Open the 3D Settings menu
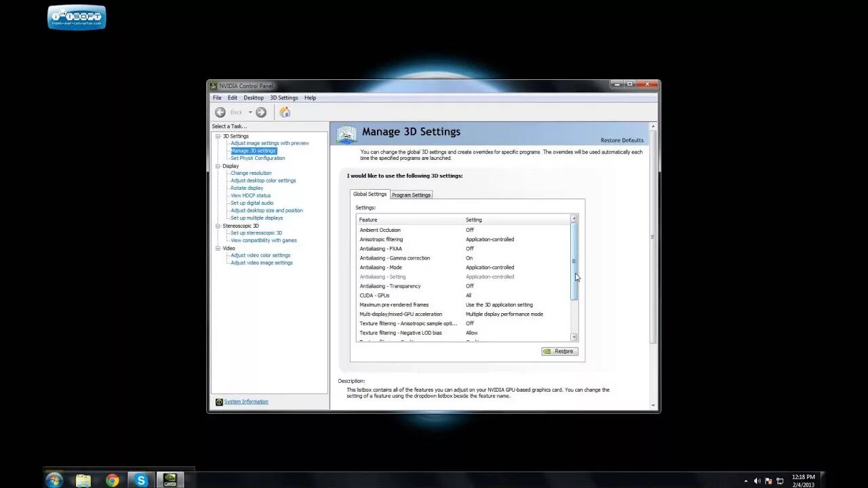Screen dimensions: 868x488 [284, 98]
